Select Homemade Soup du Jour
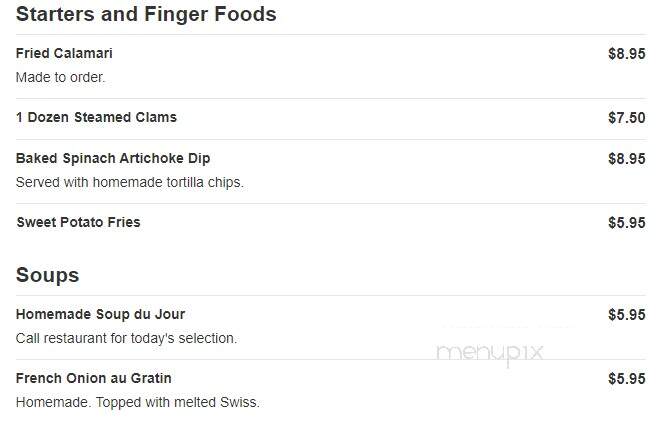The image size is (669, 435). (100, 314)
